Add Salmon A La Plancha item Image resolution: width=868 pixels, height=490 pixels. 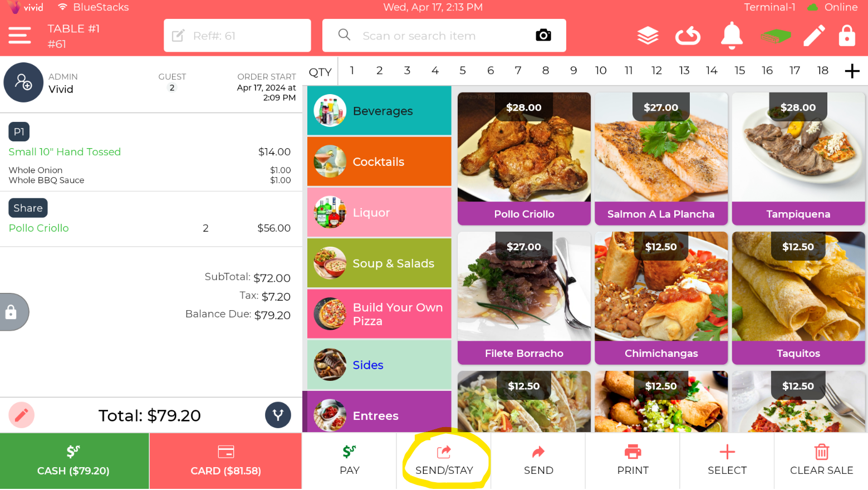tap(661, 159)
